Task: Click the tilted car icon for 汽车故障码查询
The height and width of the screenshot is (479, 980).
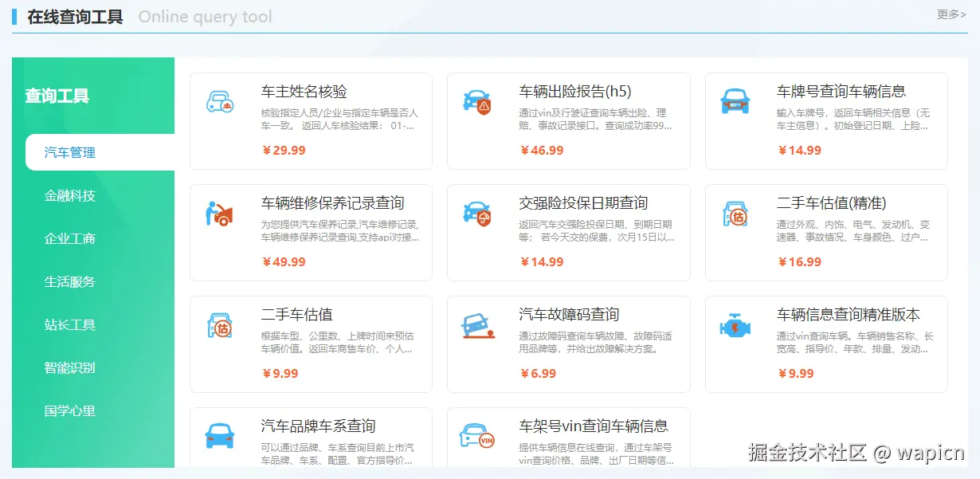Action: click(478, 325)
